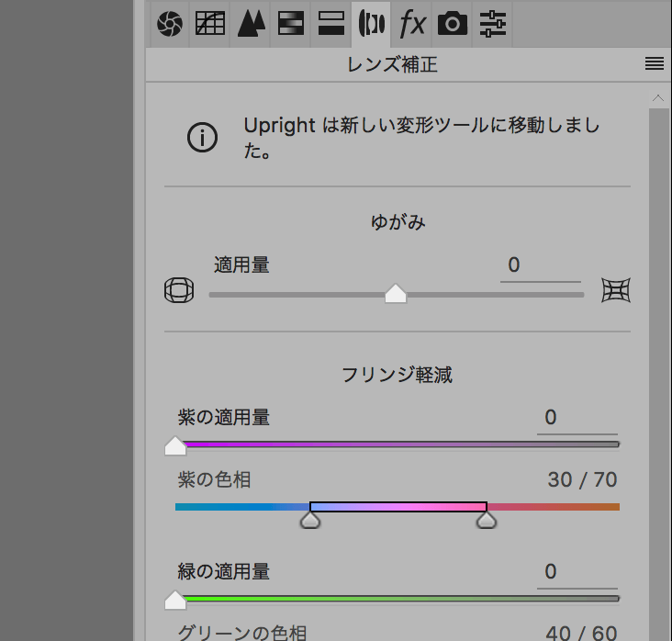Click the 紫の適用量 slider handle

[175, 446]
